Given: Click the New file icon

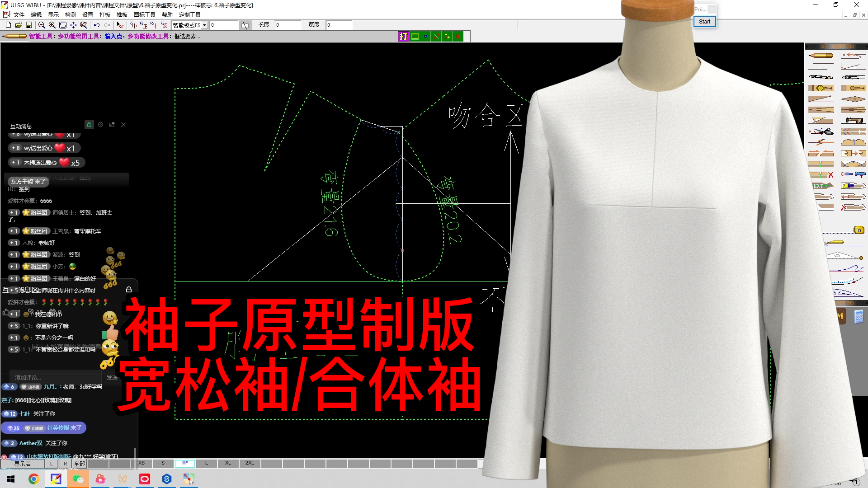Looking at the screenshot, I should pos(8,25).
